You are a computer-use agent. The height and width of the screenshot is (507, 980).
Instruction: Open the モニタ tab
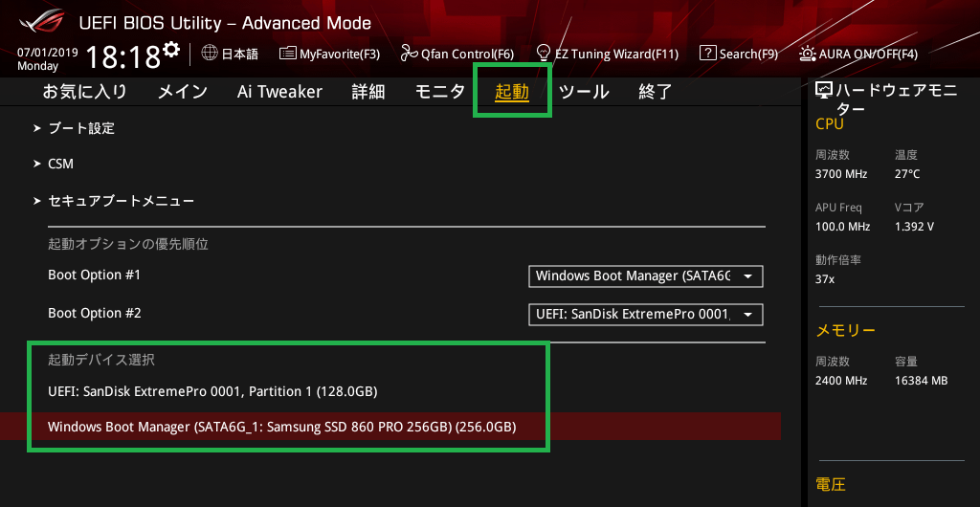click(440, 92)
